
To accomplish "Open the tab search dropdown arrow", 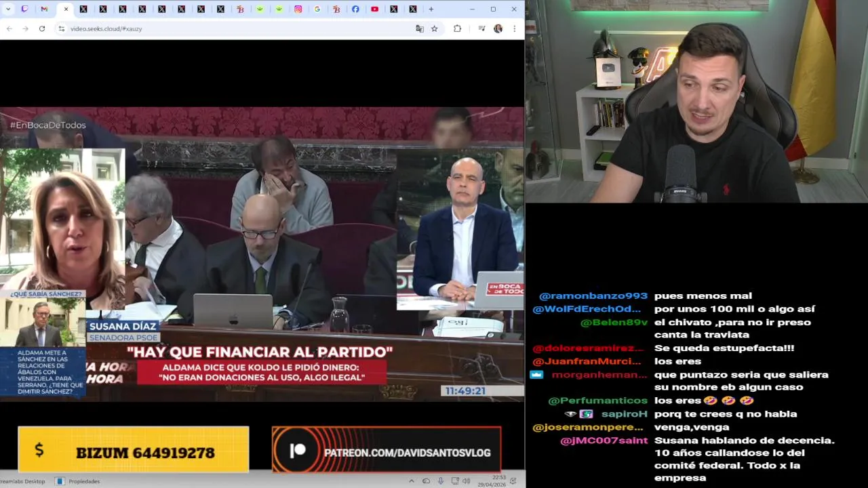I will (x=8, y=9).
